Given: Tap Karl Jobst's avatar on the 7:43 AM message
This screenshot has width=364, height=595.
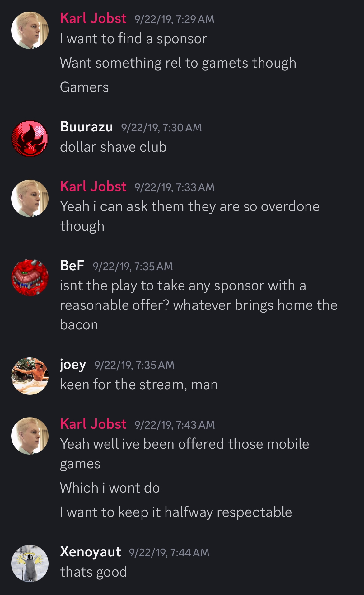Looking at the screenshot, I should [x=30, y=436].
